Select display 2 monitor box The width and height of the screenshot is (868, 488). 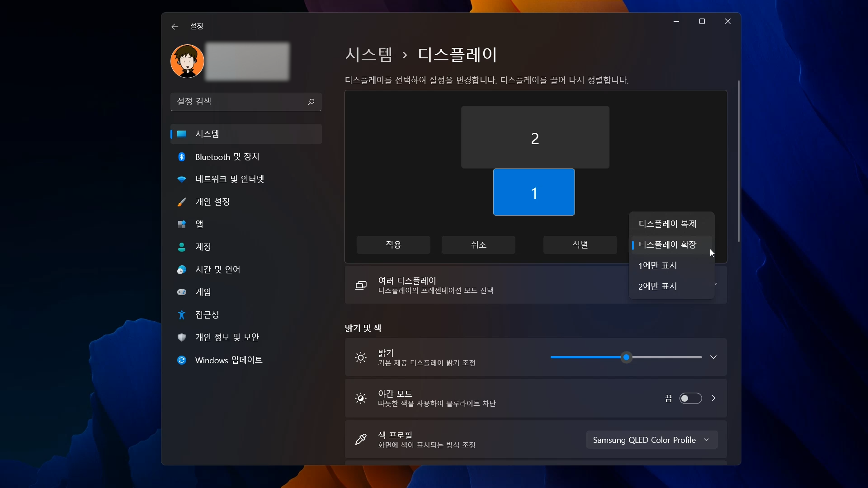click(535, 137)
